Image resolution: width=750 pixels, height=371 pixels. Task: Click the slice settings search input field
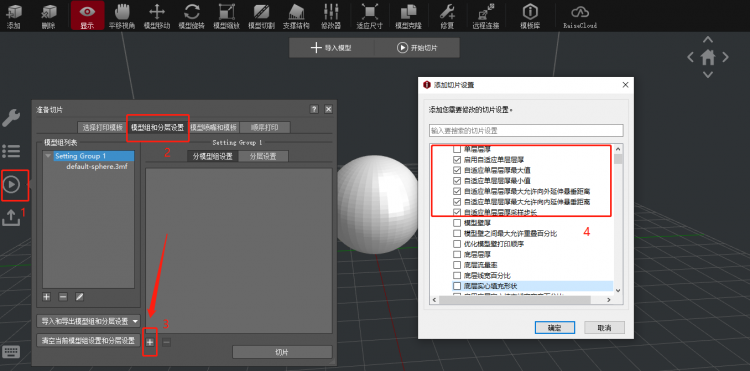pos(526,130)
